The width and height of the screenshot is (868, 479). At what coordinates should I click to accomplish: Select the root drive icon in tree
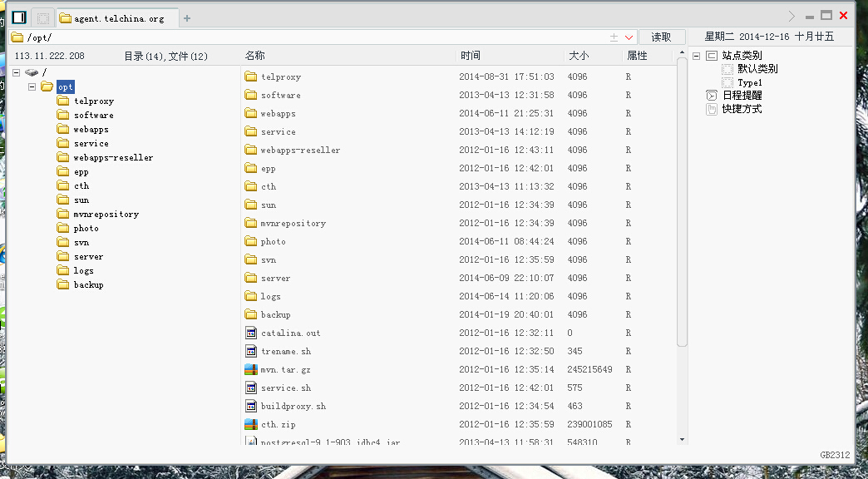click(32, 72)
